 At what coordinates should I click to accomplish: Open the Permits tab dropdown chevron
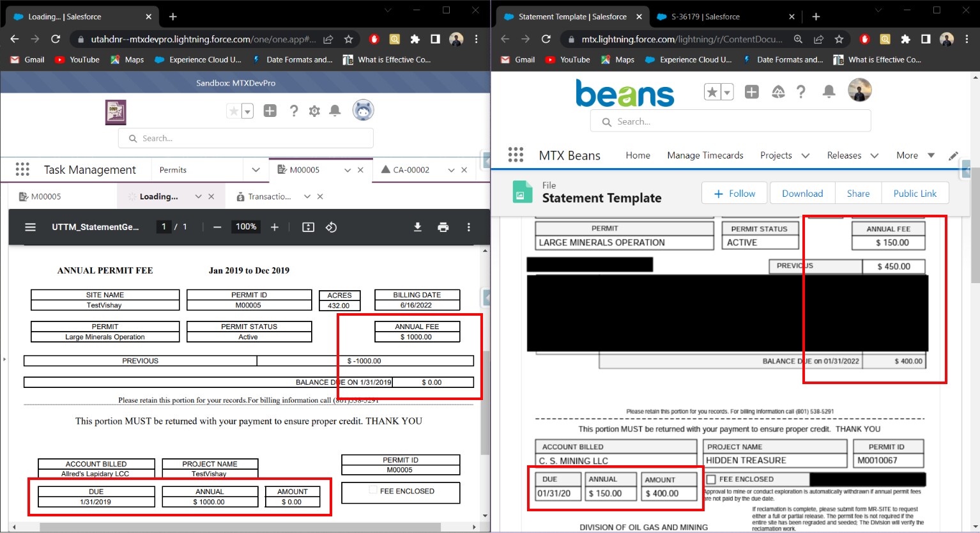256,169
